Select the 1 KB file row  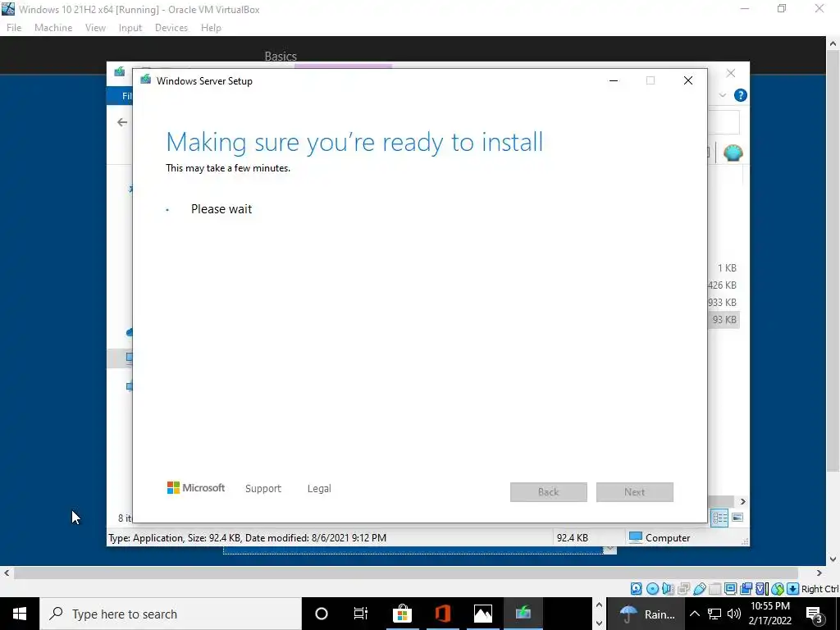(725, 268)
